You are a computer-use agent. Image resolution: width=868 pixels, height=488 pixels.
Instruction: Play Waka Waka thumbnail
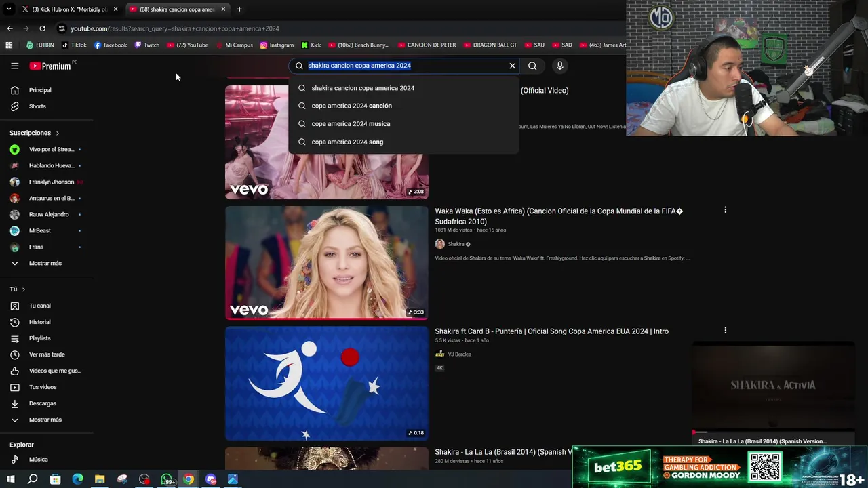[327, 262]
